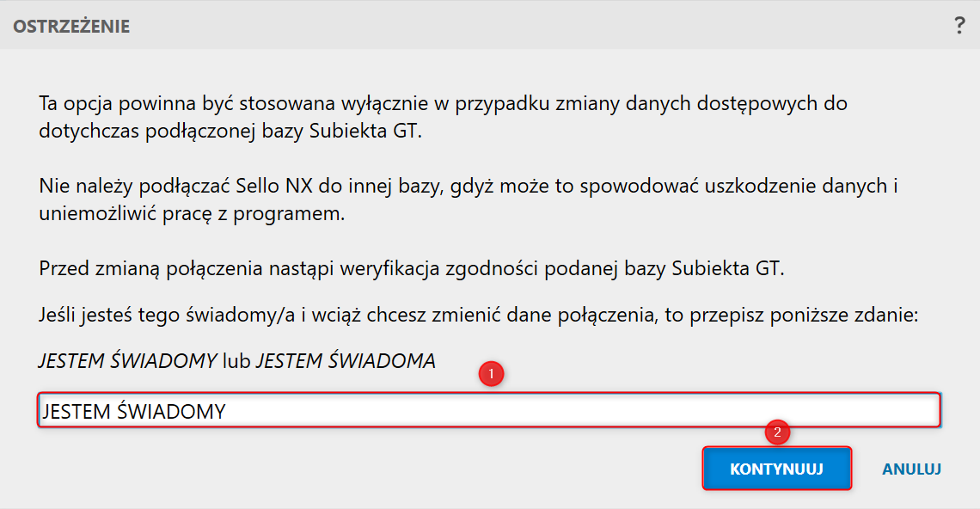Click the word "lub" between the phrases
The image size is (980, 509).
tap(236, 361)
